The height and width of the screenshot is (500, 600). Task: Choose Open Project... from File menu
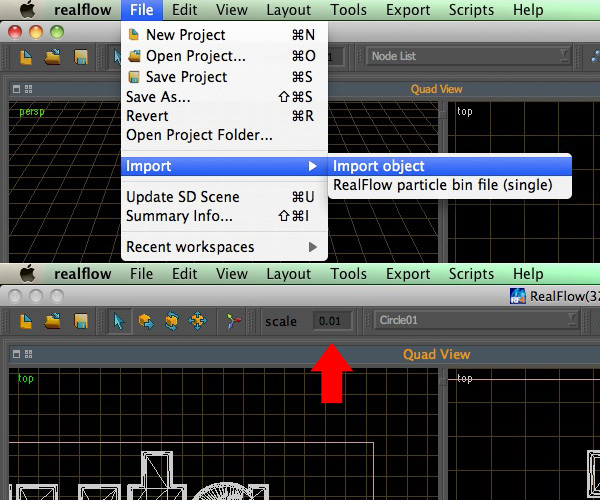[x=224, y=56]
